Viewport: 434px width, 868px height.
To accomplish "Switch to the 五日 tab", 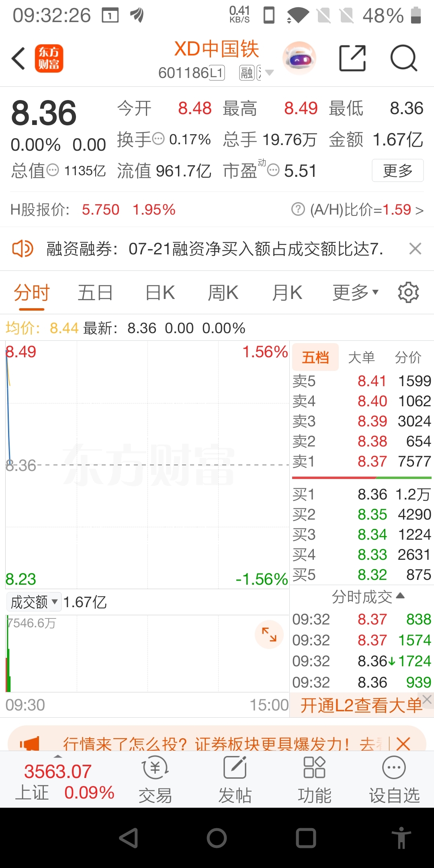I will [x=95, y=293].
